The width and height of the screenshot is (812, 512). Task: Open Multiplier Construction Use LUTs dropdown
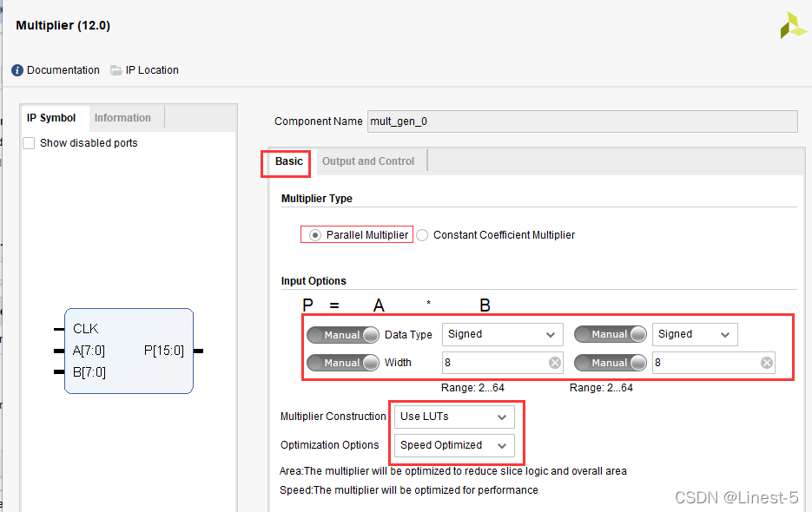[454, 417]
